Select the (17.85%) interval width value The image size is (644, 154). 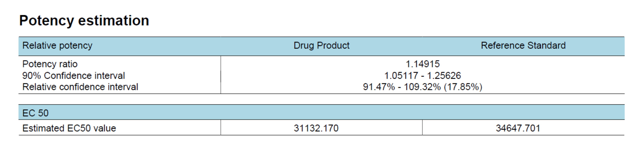463,87
